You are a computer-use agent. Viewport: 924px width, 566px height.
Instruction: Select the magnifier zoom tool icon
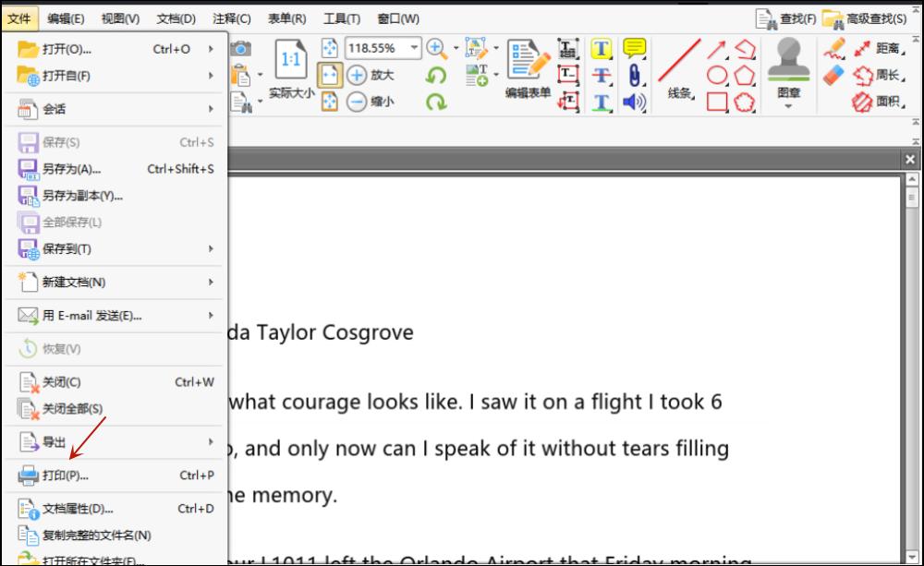coord(437,49)
